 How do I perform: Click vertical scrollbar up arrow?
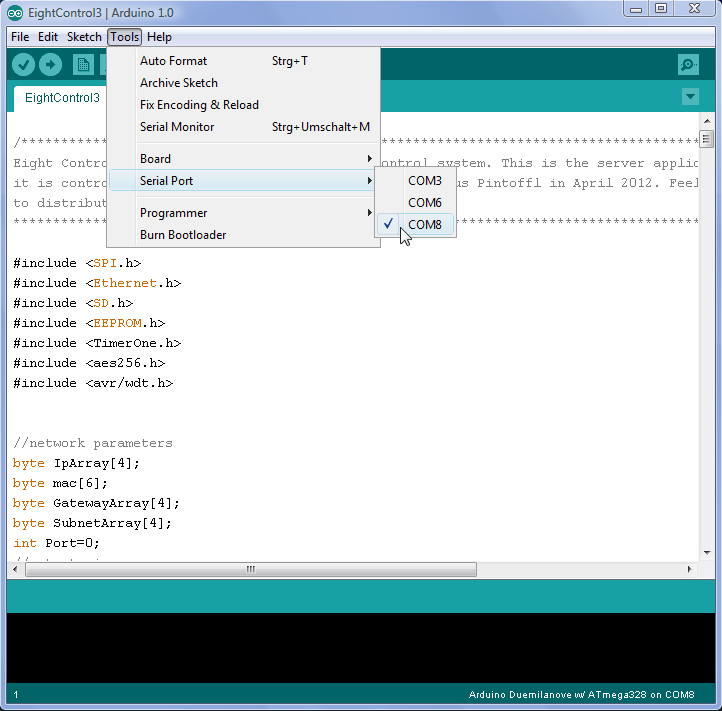tap(707, 121)
